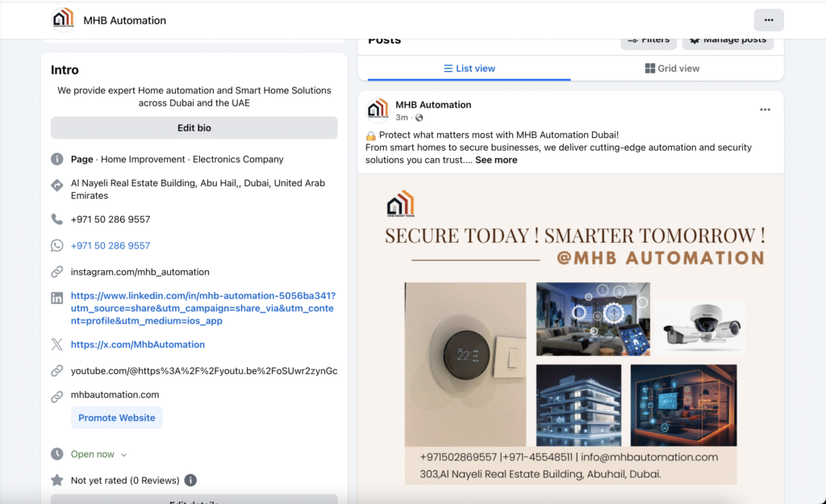
Task: Open the posts Filters button
Action: click(x=649, y=40)
